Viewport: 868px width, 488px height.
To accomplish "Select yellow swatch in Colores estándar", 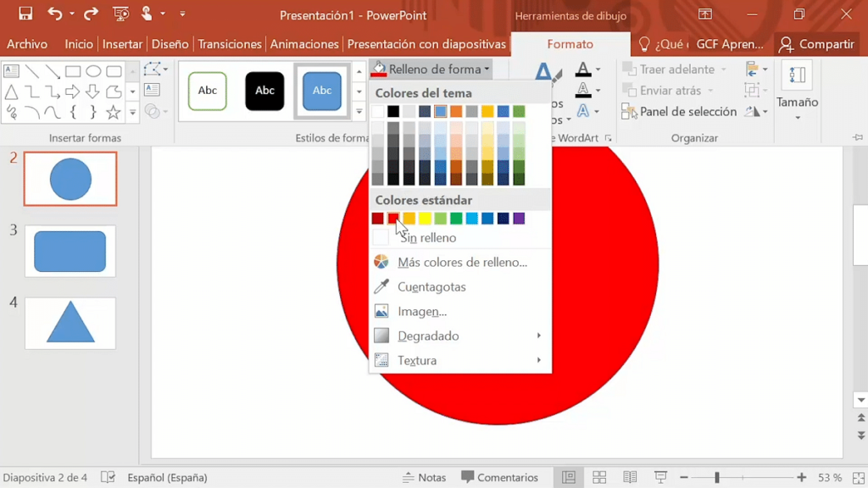I will tap(425, 219).
